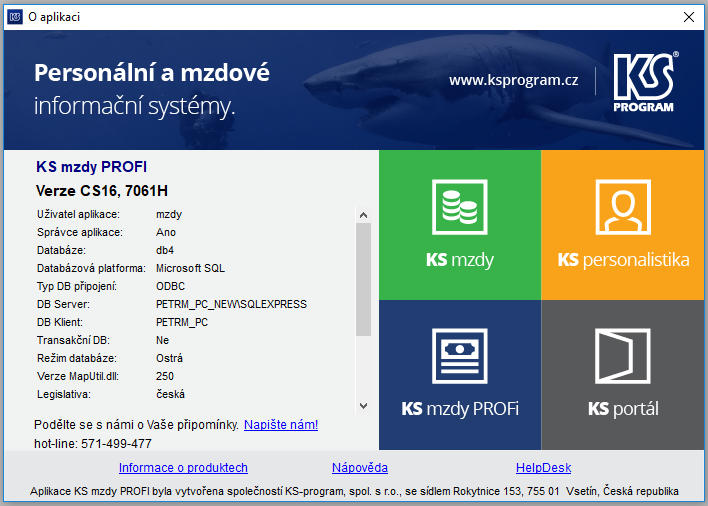Select the DB Klient value PETRM_PC
The image size is (708, 506).
click(182, 322)
